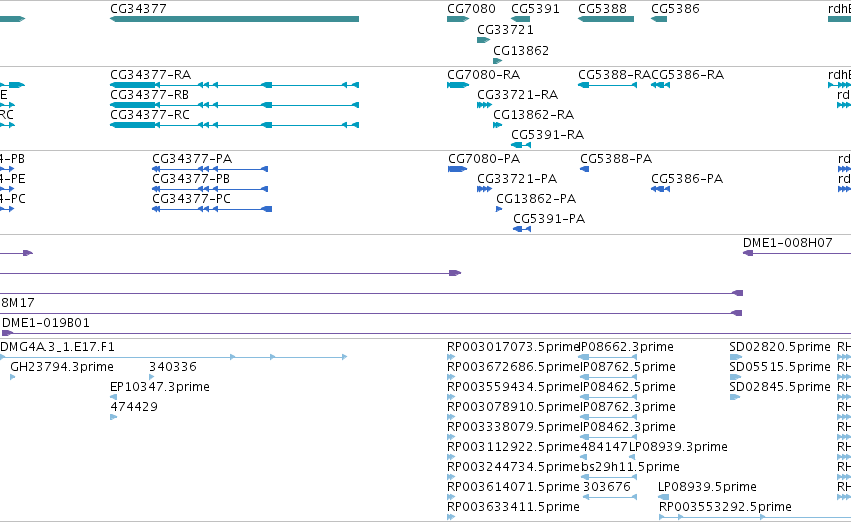Click the CG5388 gene bar
Image resolution: width=851 pixels, height=522 pixels.
point(606,19)
